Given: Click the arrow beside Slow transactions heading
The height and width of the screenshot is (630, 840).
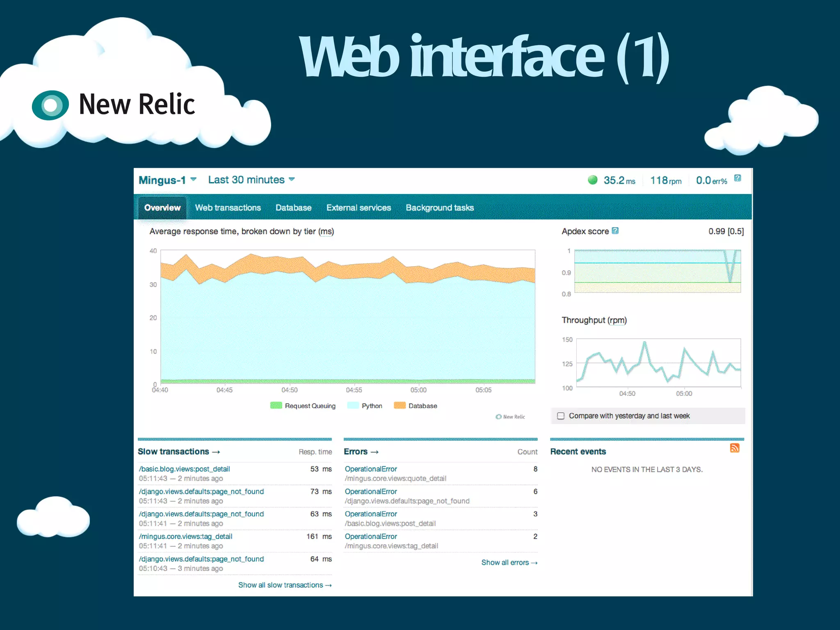Looking at the screenshot, I should point(216,452).
